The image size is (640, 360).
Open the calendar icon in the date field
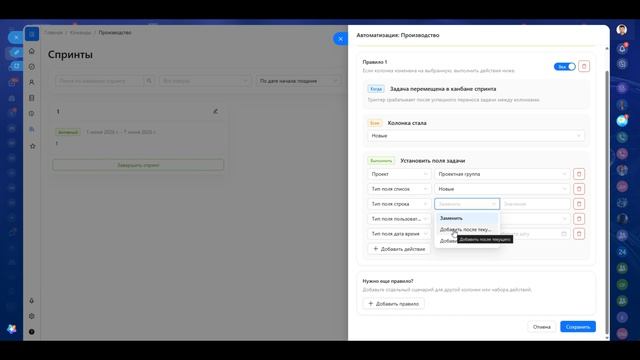(x=564, y=234)
